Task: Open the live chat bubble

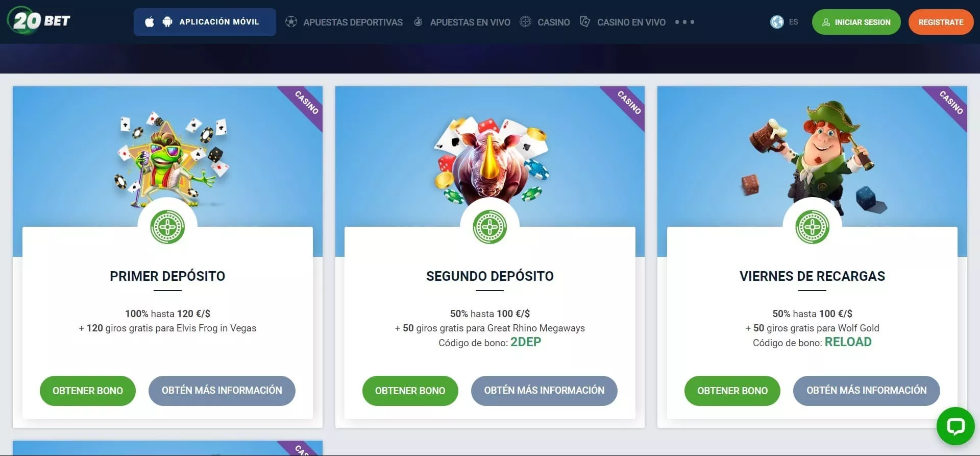Action: pos(955,426)
